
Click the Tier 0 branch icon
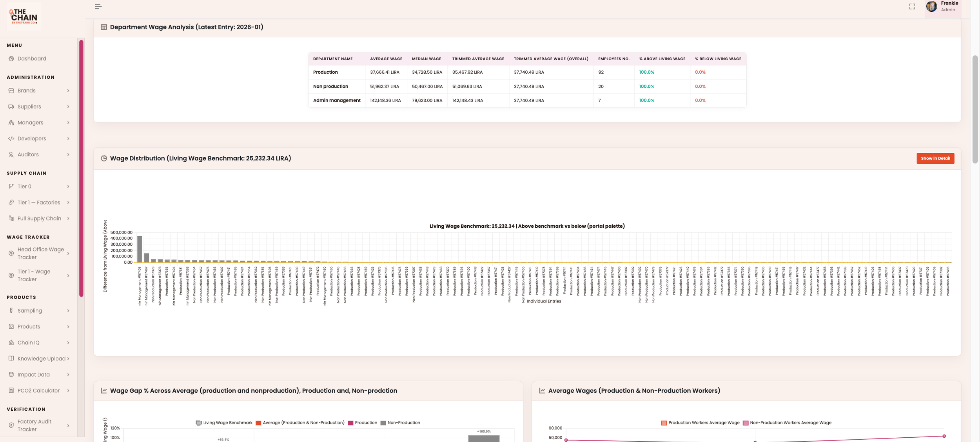click(x=11, y=187)
